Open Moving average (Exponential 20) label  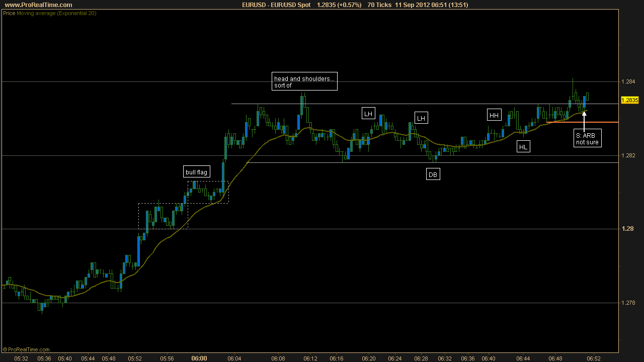pyautogui.click(x=56, y=14)
